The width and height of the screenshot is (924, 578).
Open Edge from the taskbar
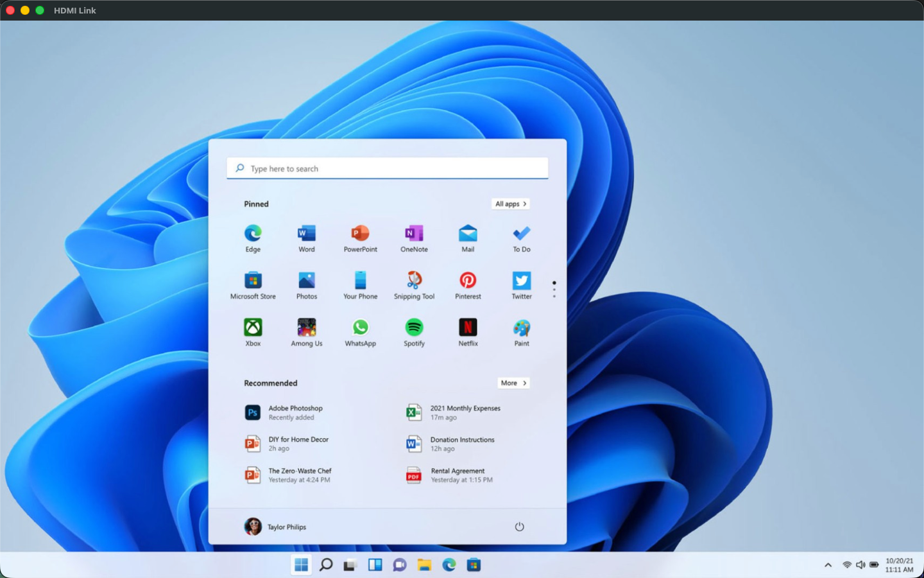pos(449,565)
